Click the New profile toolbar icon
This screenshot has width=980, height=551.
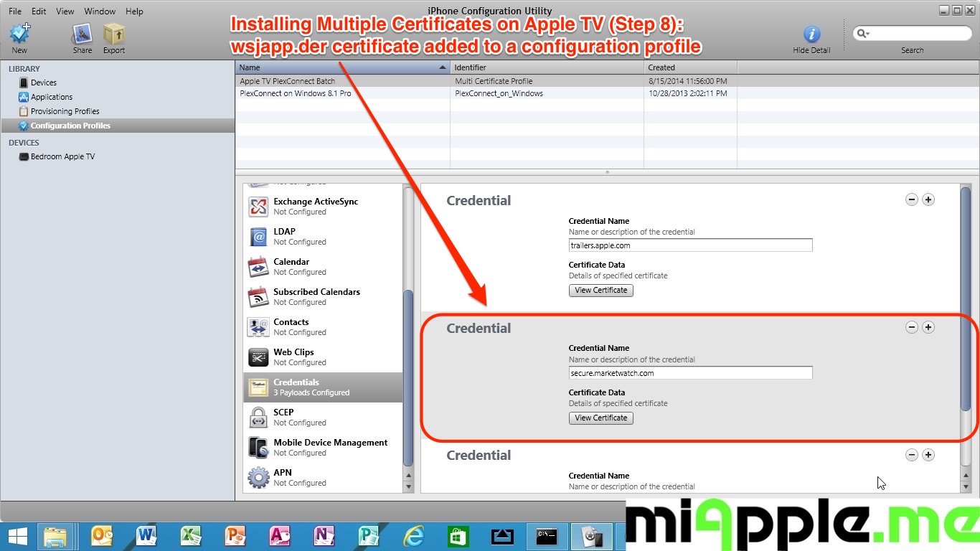tap(19, 34)
